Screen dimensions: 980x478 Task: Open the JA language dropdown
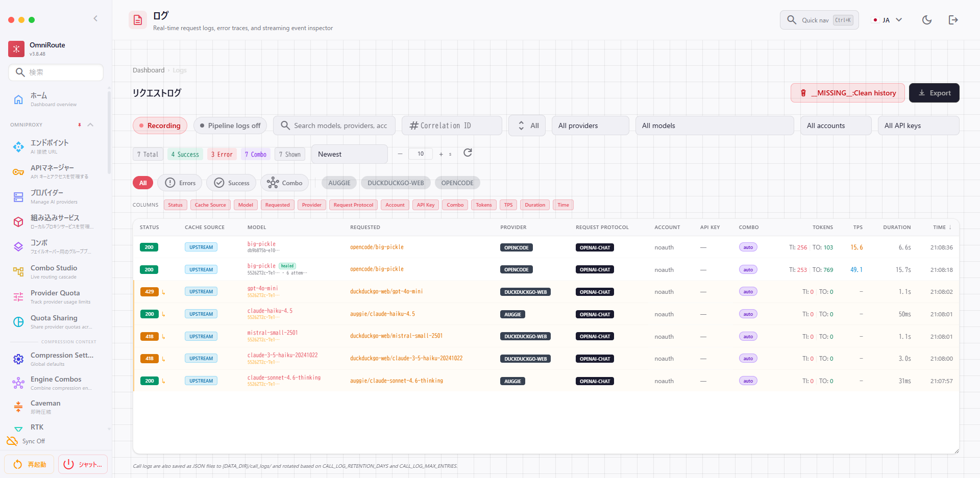pyautogui.click(x=888, y=20)
